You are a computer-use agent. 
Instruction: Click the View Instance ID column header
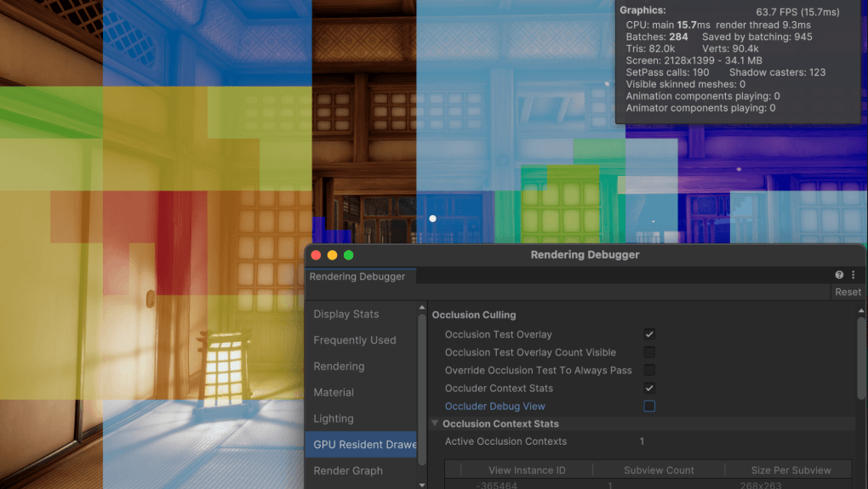click(x=527, y=470)
